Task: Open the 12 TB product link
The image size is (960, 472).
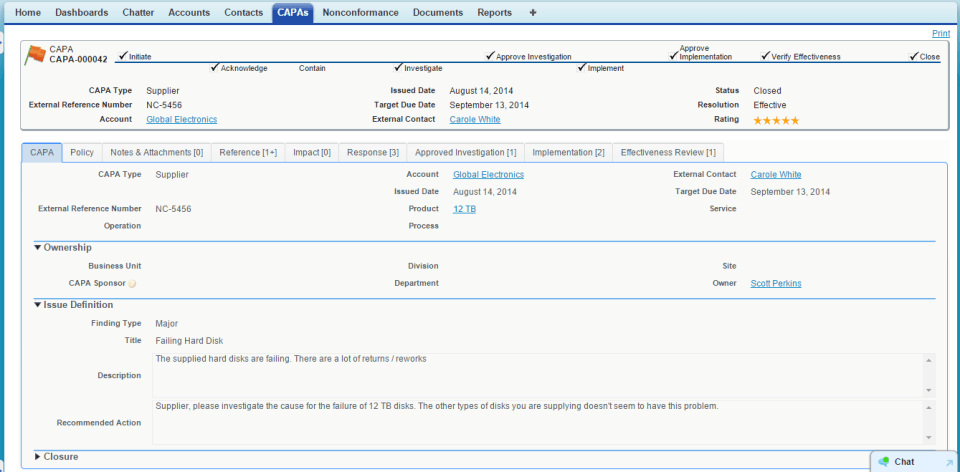Action: (465, 209)
